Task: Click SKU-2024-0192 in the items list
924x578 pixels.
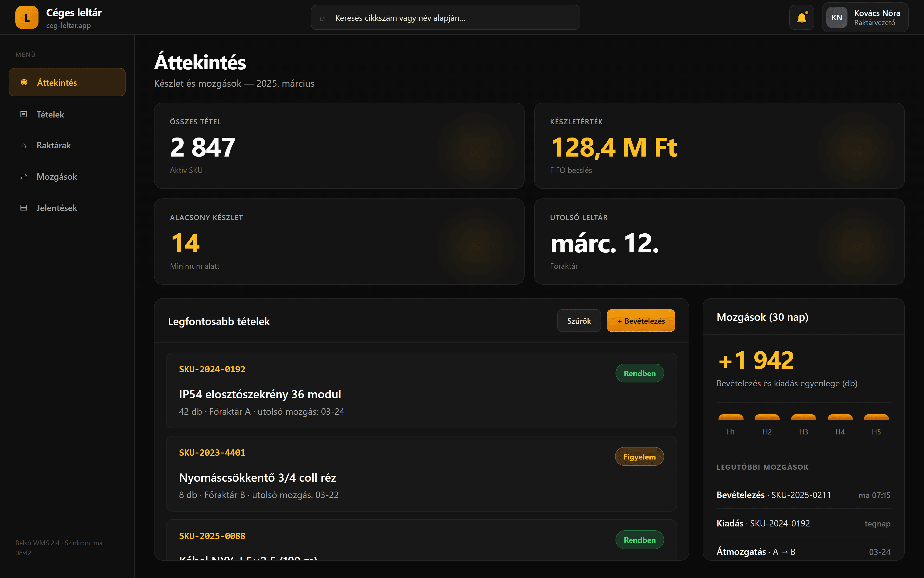Action: click(x=212, y=369)
